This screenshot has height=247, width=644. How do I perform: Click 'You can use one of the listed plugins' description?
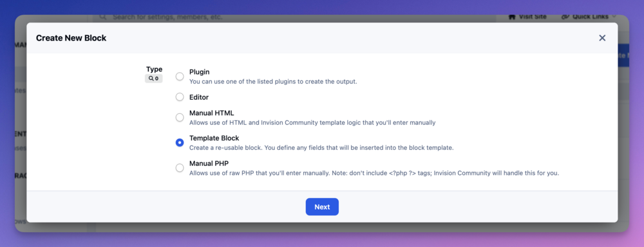point(273,82)
